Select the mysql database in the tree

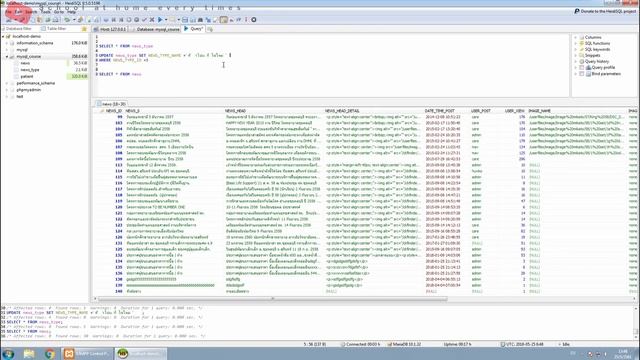(22, 50)
